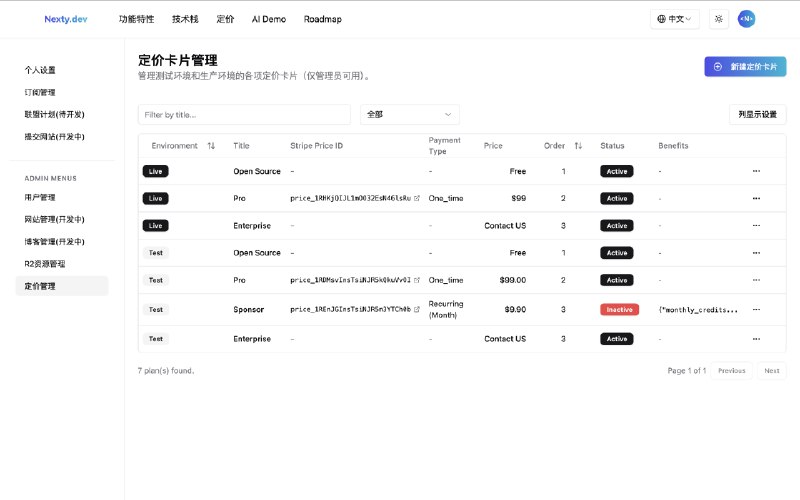
Task: Click the Nexty.dev logo link
Action: pyautogui.click(x=66, y=19)
